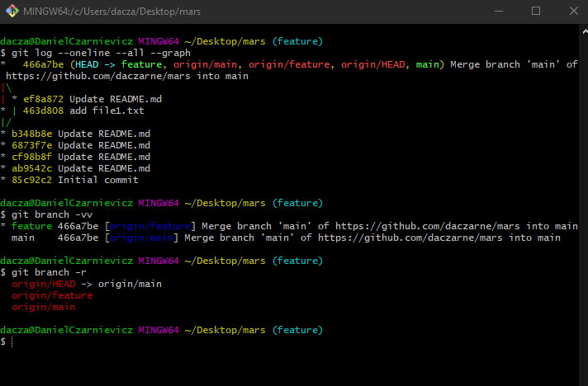This screenshot has width=588, height=386.
Task: Click the empty prompt cursor on last line
Action: (12, 341)
